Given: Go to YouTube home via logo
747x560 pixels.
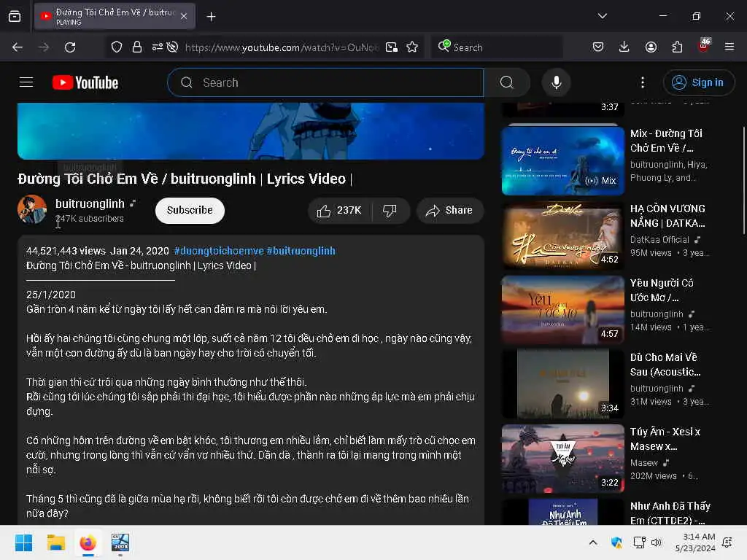Looking at the screenshot, I should [85, 82].
